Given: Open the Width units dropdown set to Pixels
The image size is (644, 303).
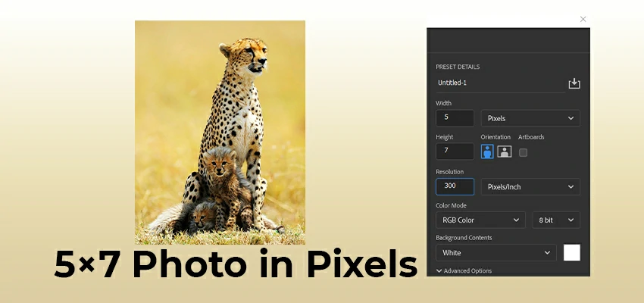Looking at the screenshot, I should (x=530, y=118).
